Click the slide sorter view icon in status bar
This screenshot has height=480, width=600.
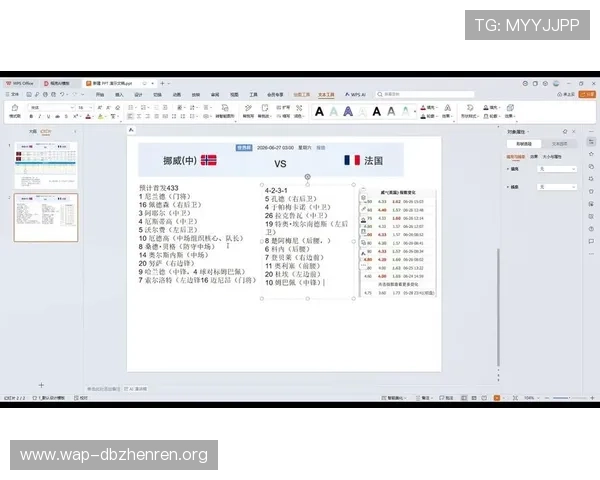(x=474, y=398)
